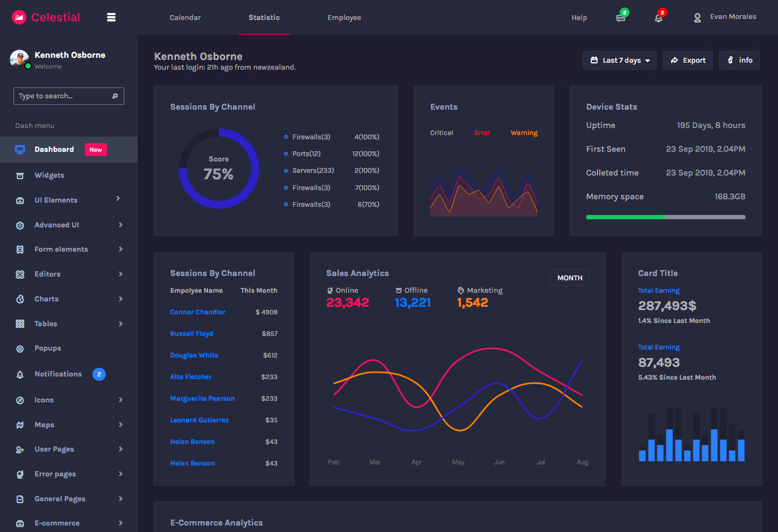778x532 pixels.
Task: Click the Celestial logo icon
Action: tap(19, 17)
